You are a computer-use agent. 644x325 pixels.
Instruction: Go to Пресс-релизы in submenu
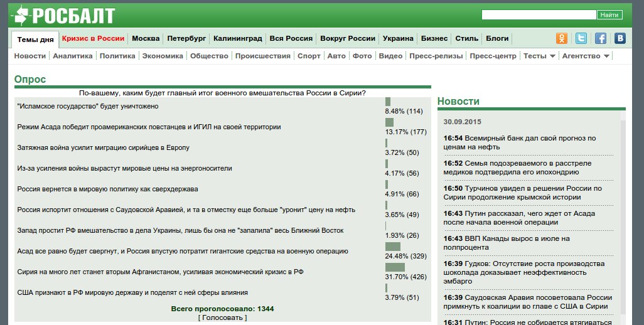pos(436,56)
